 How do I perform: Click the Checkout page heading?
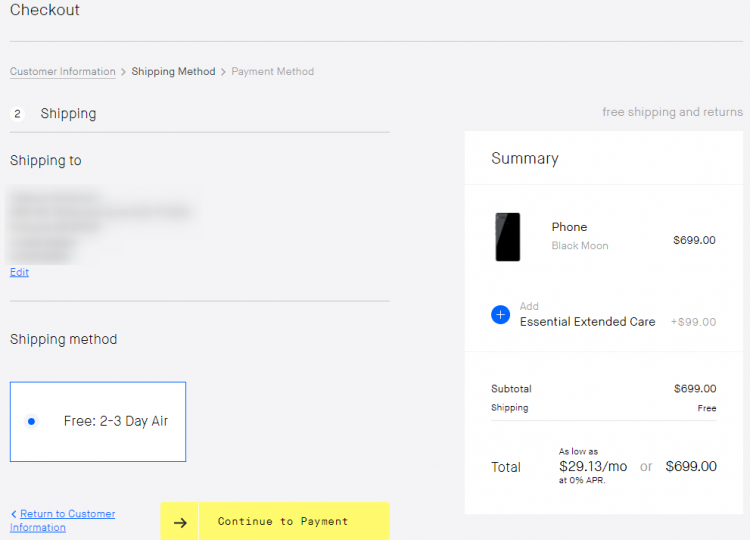coord(44,10)
